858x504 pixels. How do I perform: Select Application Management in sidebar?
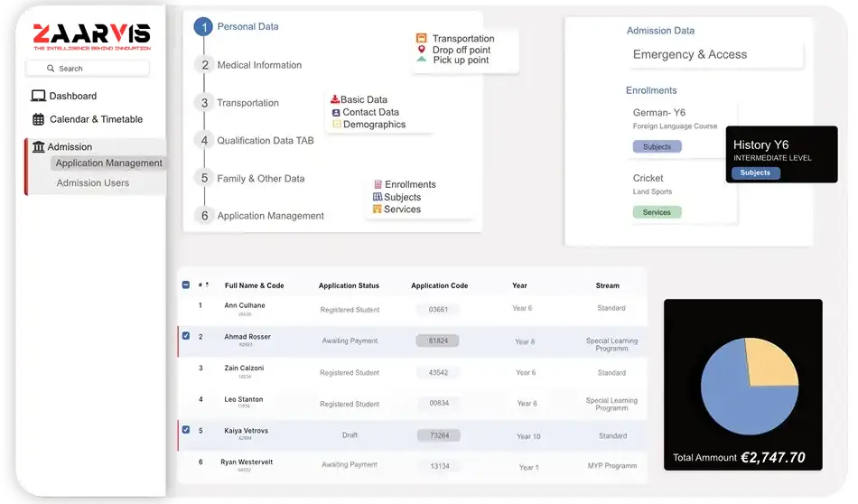pyautogui.click(x=108, y=163)
